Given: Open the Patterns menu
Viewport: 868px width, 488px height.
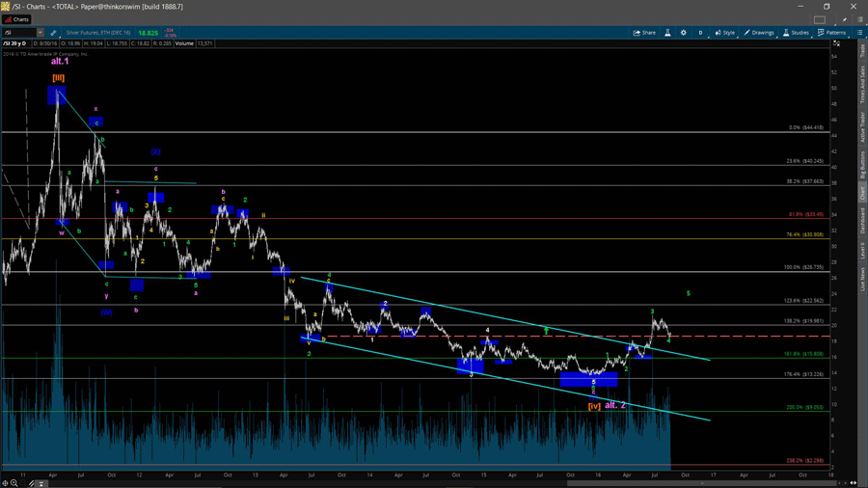Looking at the screenshot, I should point(832,33).
